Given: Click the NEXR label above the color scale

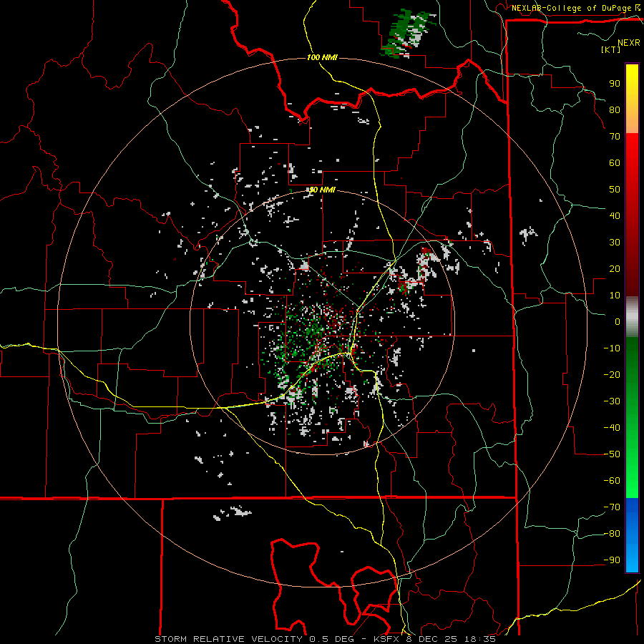Looking at the screenshot, I should pos(629,43).
